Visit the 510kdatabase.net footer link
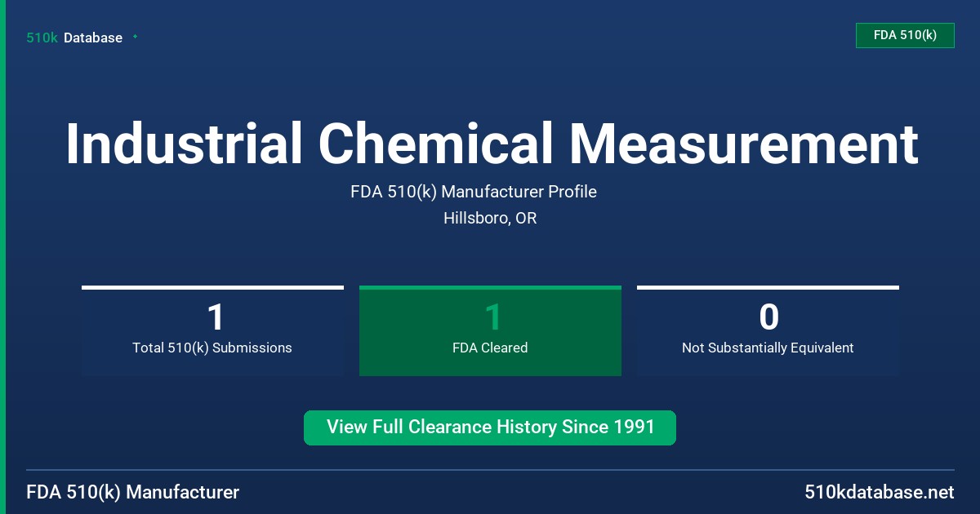This screenshot has height=514, width=980. tap(880, 492)
